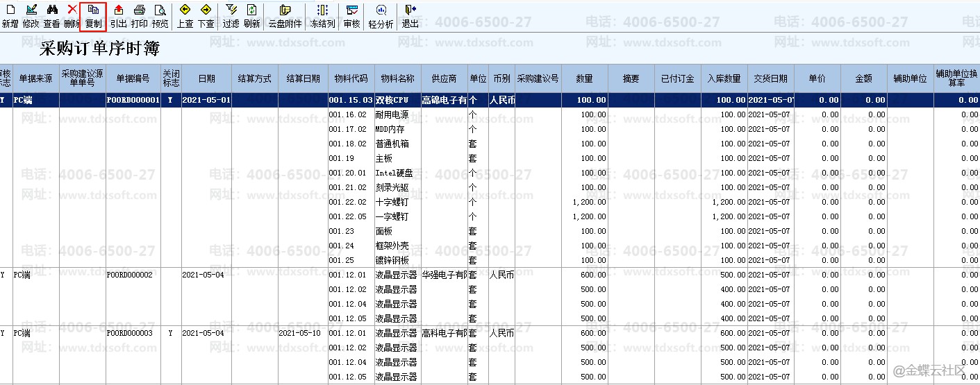The width and height of the screenshot is (980, 385).
Task: Click the 刷新 (refresh) icon
Action: [x=252, y=16]
